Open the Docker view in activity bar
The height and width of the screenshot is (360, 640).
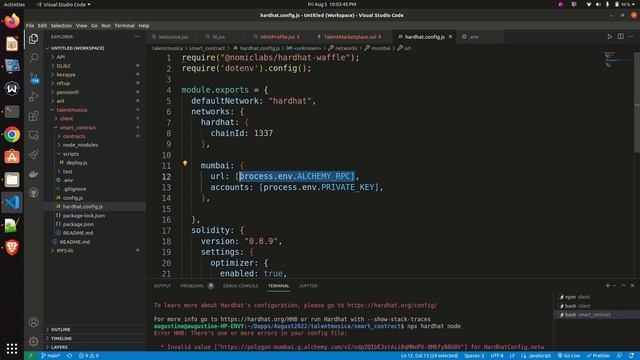coord(34,174)
